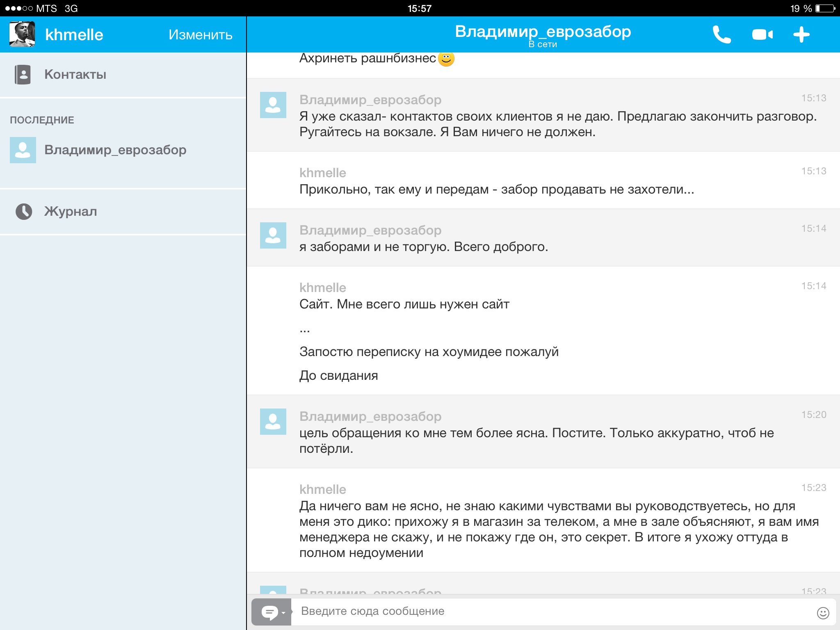Tap the battery indicator in status bar
Image resolution: width=840 pixels, height=630 pixels.
click(825, 8)
